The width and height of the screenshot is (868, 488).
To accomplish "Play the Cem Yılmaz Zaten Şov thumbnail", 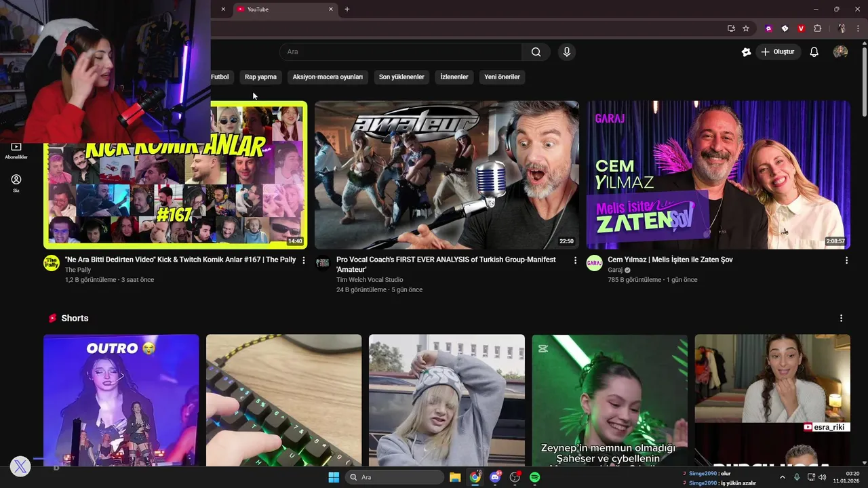I will tap(718, 175).
